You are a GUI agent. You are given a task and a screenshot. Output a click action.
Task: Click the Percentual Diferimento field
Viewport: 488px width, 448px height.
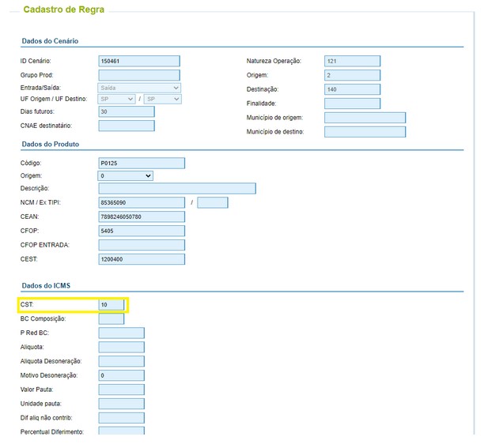pos(121,431)
